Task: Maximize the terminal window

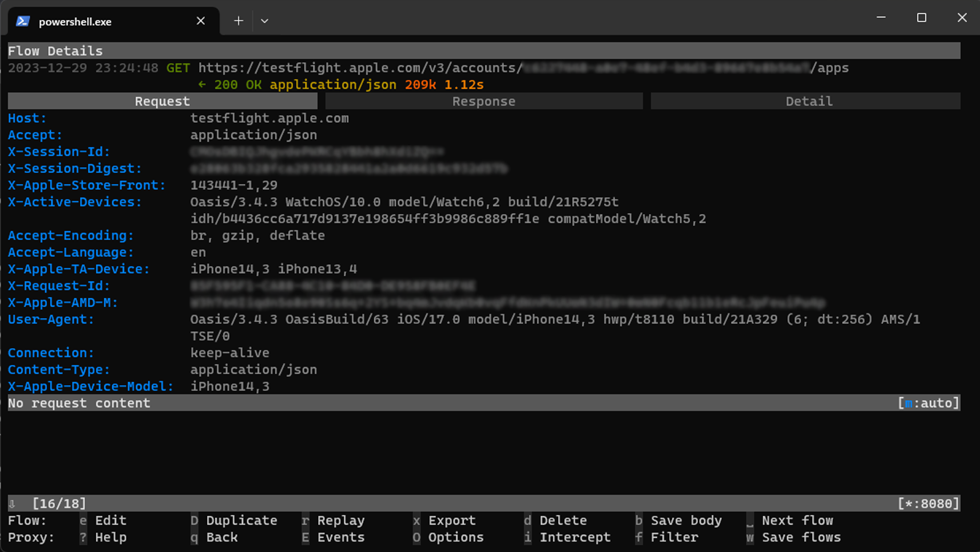Action: (x=921, y=18)
